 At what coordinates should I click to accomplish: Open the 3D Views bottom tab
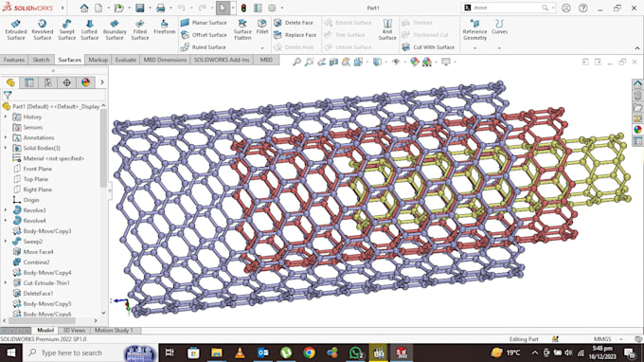(74, 331)
